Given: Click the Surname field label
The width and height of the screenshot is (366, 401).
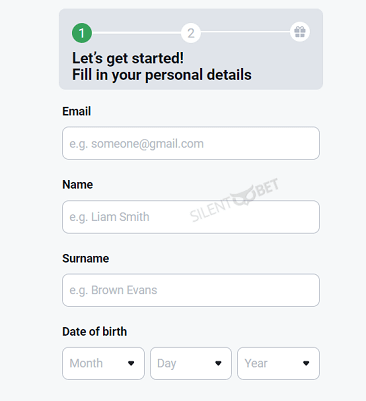Looking at the screenshot, I should (86, 258).
